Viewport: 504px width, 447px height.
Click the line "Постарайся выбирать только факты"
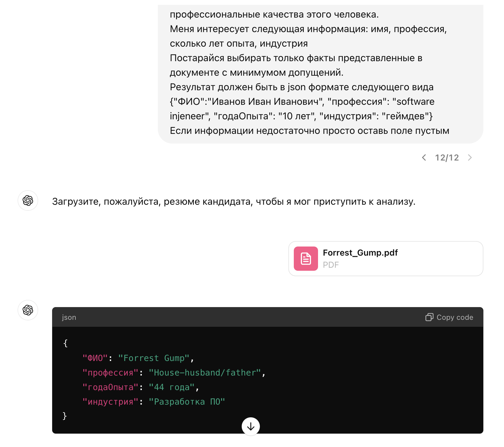(296, 58)
